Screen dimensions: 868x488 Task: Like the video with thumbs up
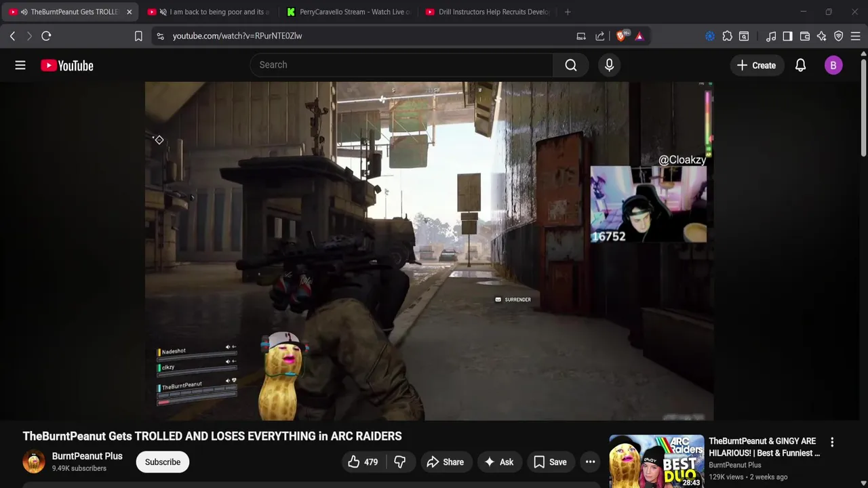(x=363, y=462)
